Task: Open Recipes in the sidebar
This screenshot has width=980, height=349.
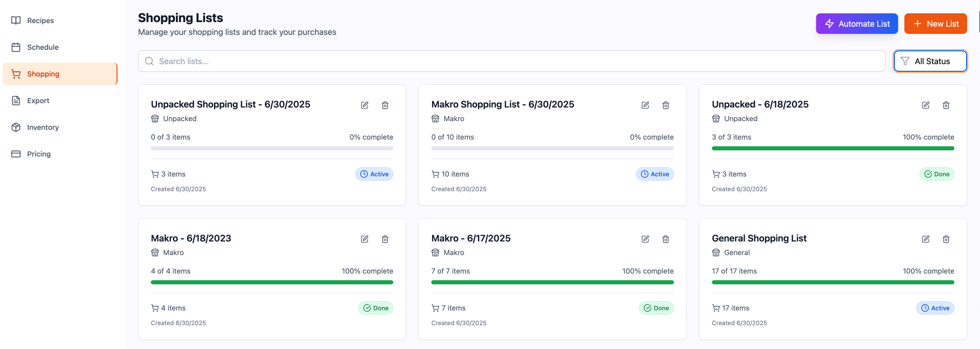Action: click(x=40, y=21)
